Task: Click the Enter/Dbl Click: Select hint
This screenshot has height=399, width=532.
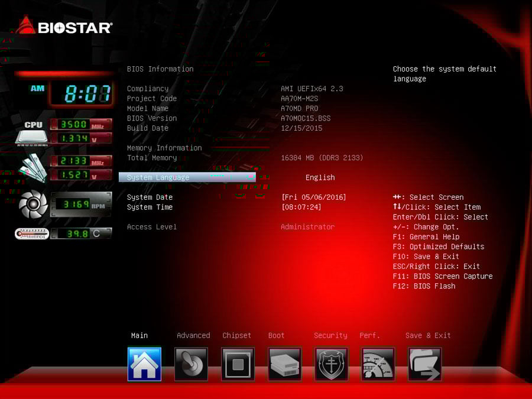Action: (x=440, y=217)
